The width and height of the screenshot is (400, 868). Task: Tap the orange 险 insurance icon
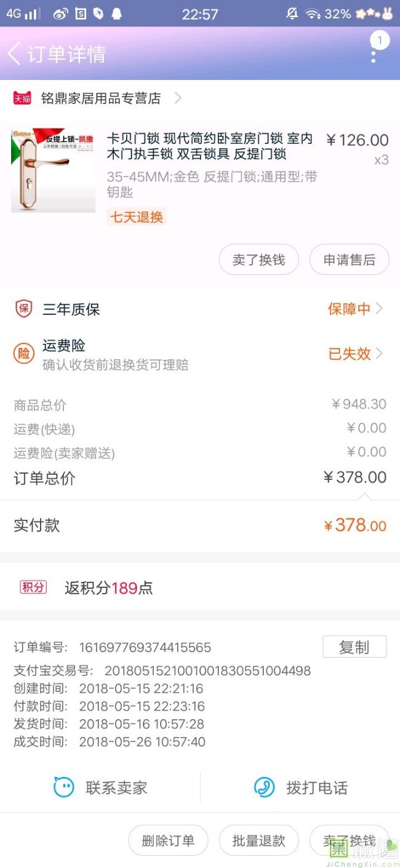click(23, 354)
